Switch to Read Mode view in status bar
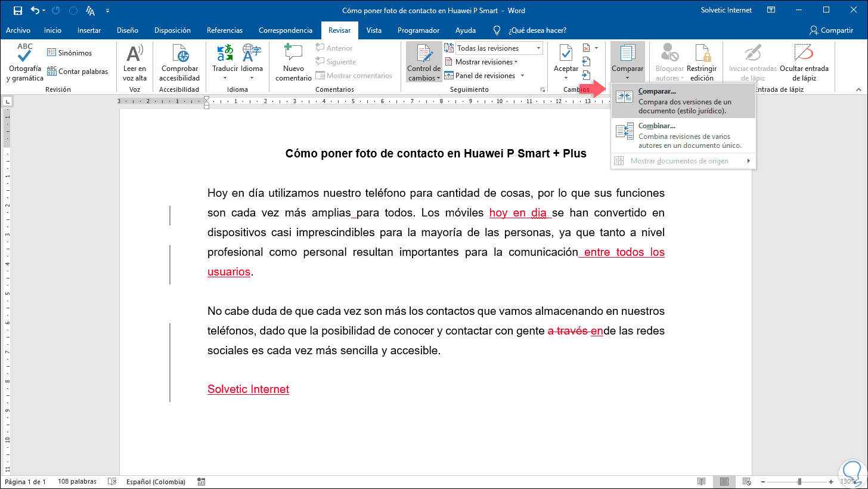The height and width of the screenshot is (489, 868). pos(703,481)
